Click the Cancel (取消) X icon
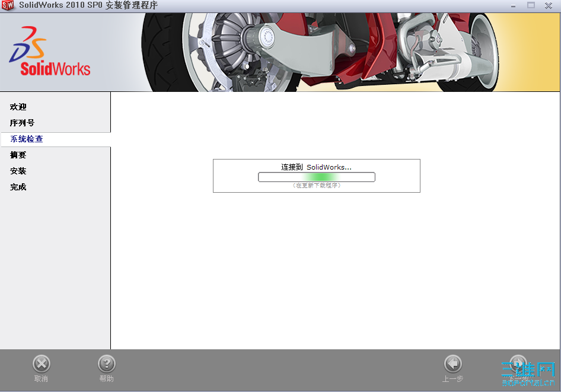This screenshot has height=392, width=561. point(42,364)
